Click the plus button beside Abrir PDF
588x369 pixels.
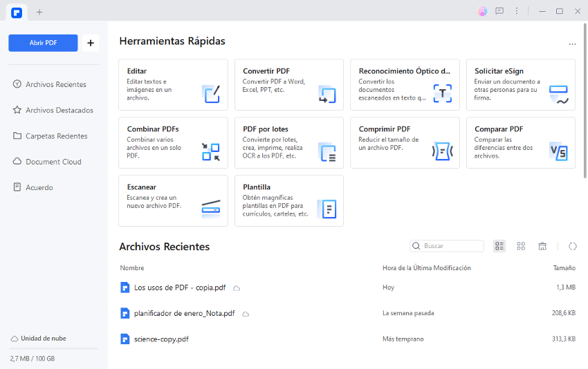[91, 43]
